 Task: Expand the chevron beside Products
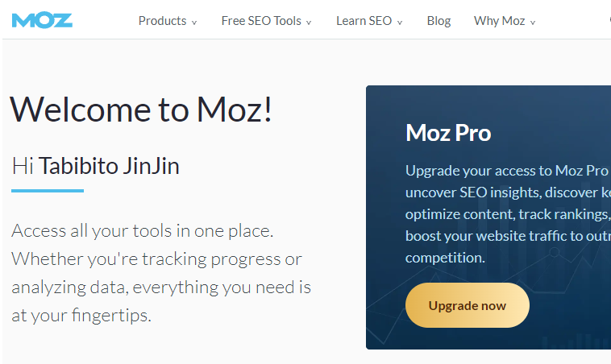tap(194, 23)
